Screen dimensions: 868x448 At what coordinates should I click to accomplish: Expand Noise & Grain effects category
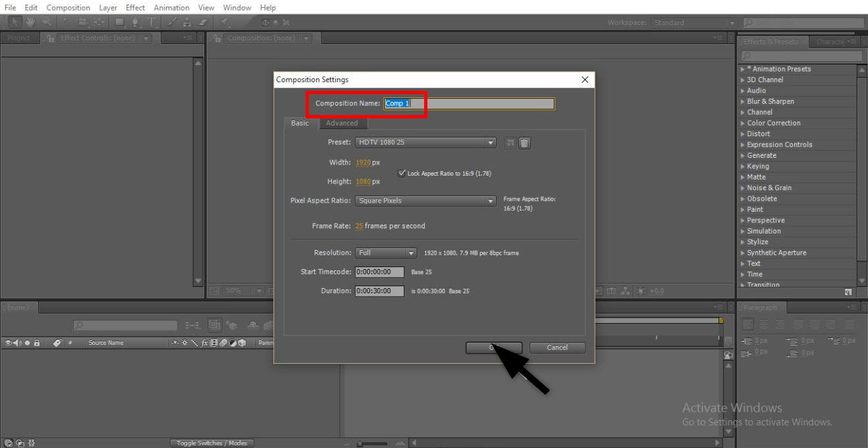click(743, 187)
